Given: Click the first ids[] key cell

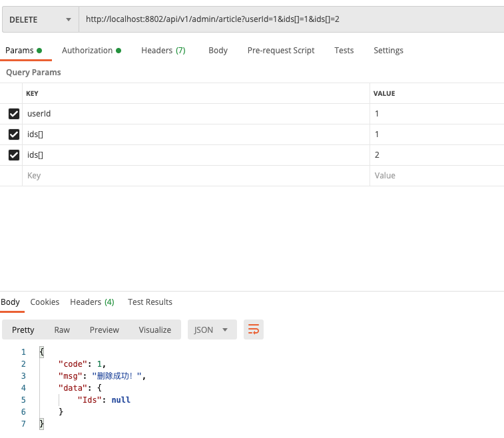Looking at the screenshot, I should click(x=196, y=134).
